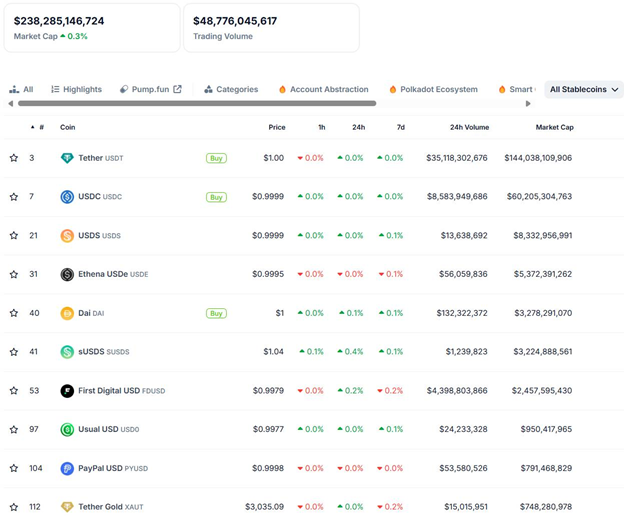Click the PayPal USD coin logo

click(67, 468)
